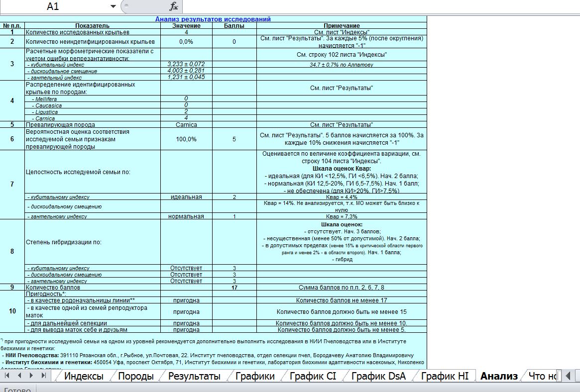Select the Анализ sheet tab

pyautogui.click(x=498, y=376)
